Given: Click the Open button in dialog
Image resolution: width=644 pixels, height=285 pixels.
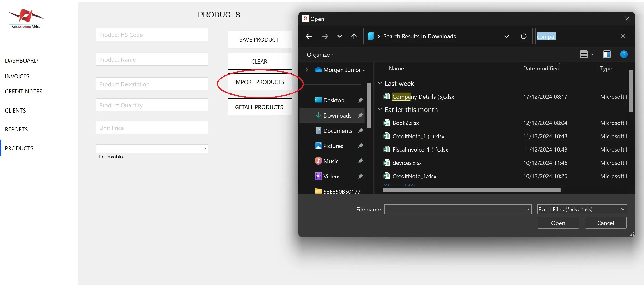Looking at the screenshot, I should [x=558, y=223].
